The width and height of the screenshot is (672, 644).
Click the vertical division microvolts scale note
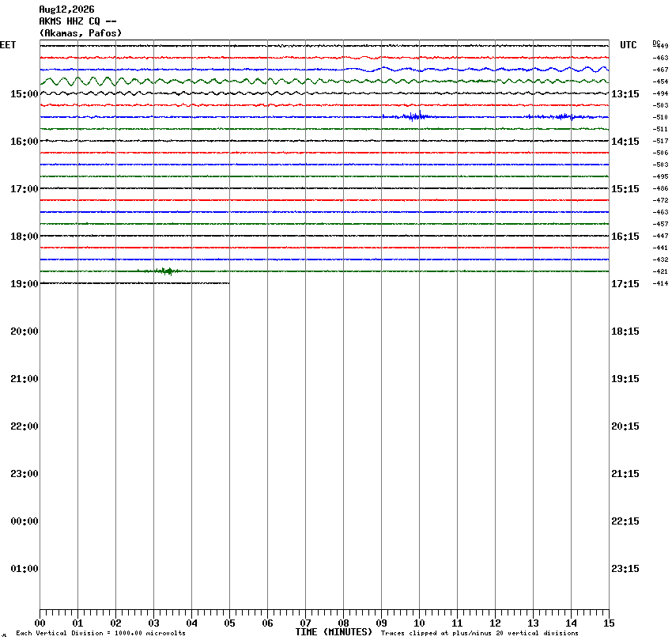coord(100,633)
